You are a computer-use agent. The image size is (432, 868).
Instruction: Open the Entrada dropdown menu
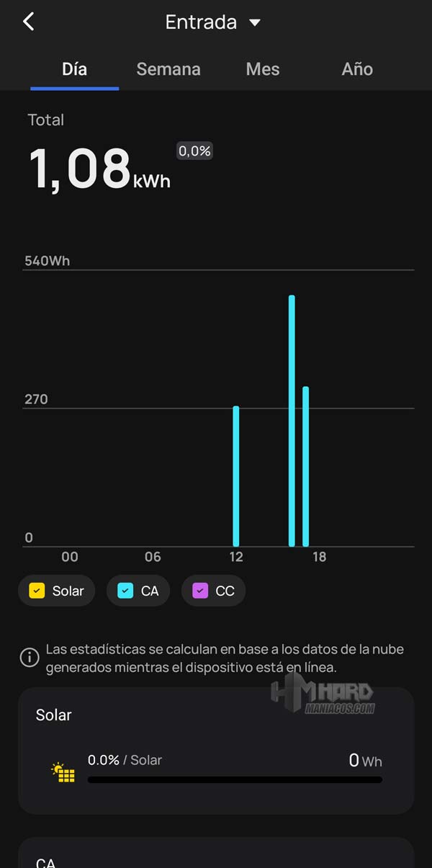point(202,22)
